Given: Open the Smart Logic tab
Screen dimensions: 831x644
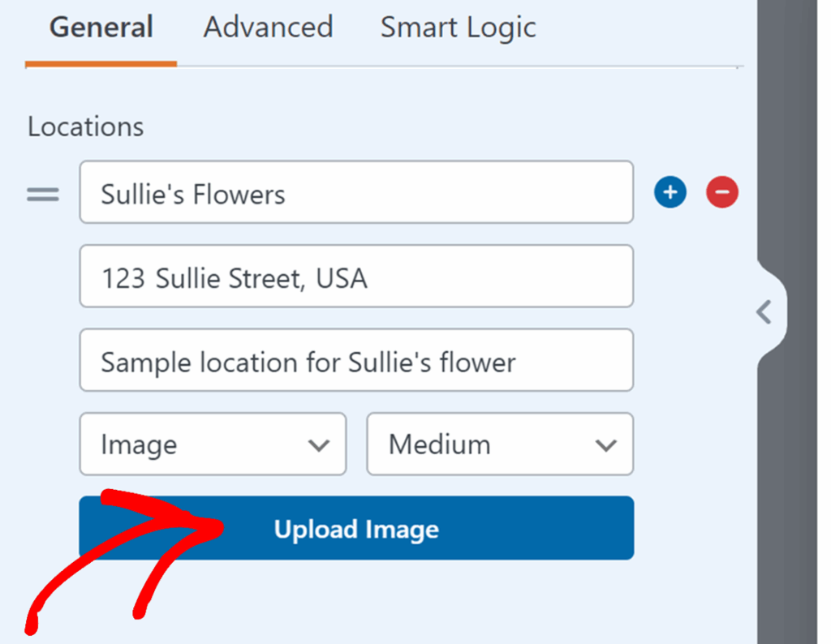Looking at the screenshot, I should [x=457, y=27].
